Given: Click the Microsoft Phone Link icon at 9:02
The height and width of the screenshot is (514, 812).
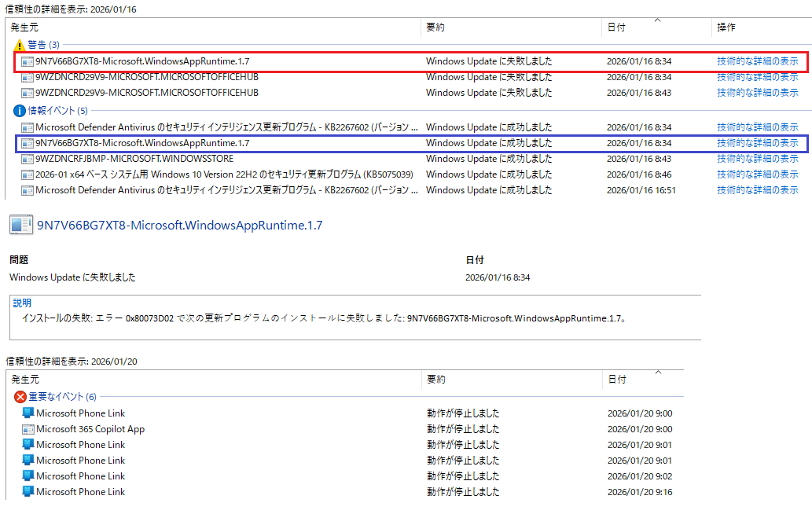Looking at the screenshot, I should click(x=28, y=475).
